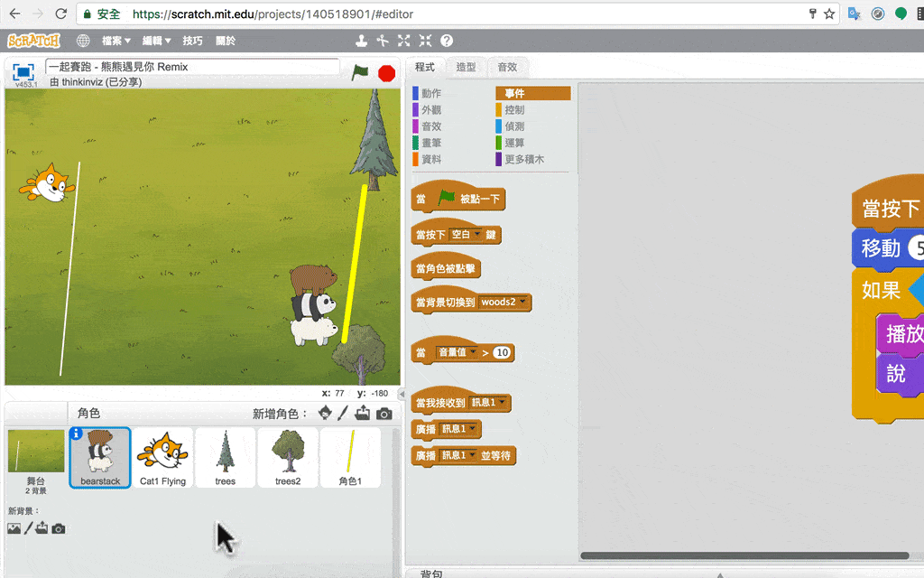Switch to the 程式 tab
The height and width of the screenshot is (578, 924).
pos(425,67)
